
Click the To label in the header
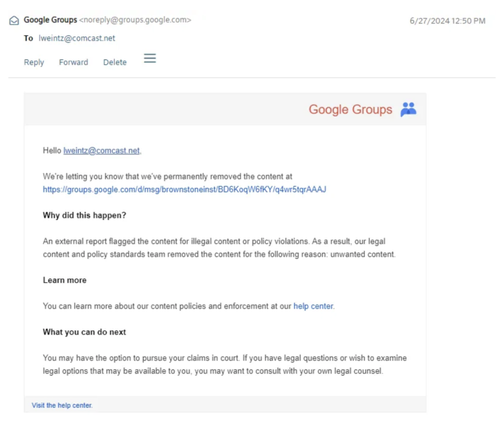(28, 38)
